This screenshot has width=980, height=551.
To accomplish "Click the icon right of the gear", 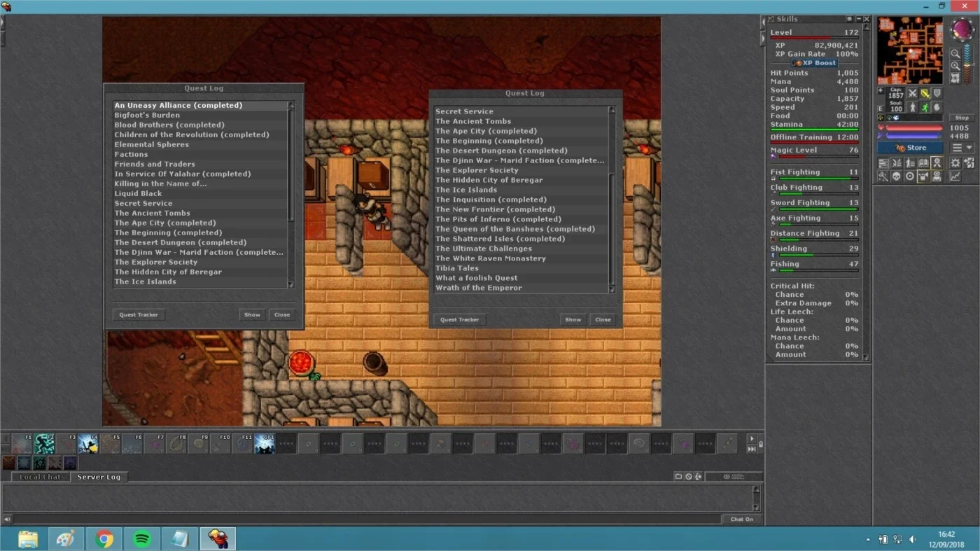I will [x=969, y=162].
